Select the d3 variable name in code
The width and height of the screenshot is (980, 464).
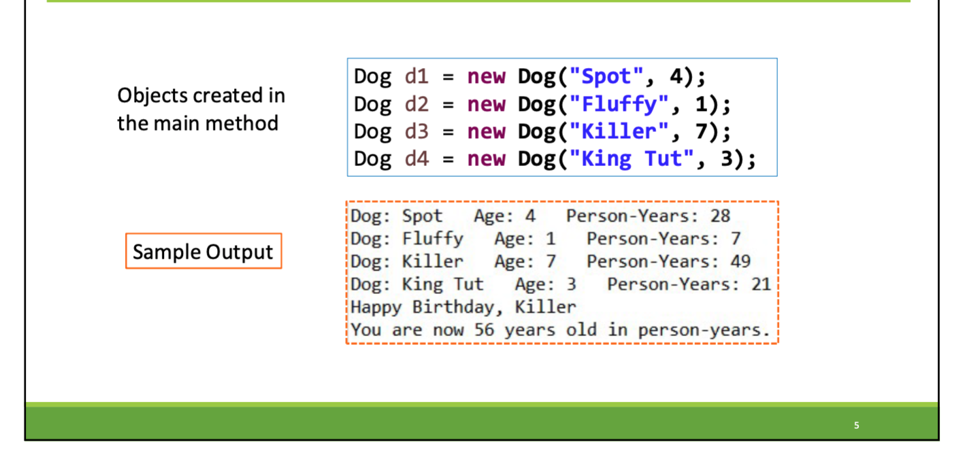pos(416,131)
